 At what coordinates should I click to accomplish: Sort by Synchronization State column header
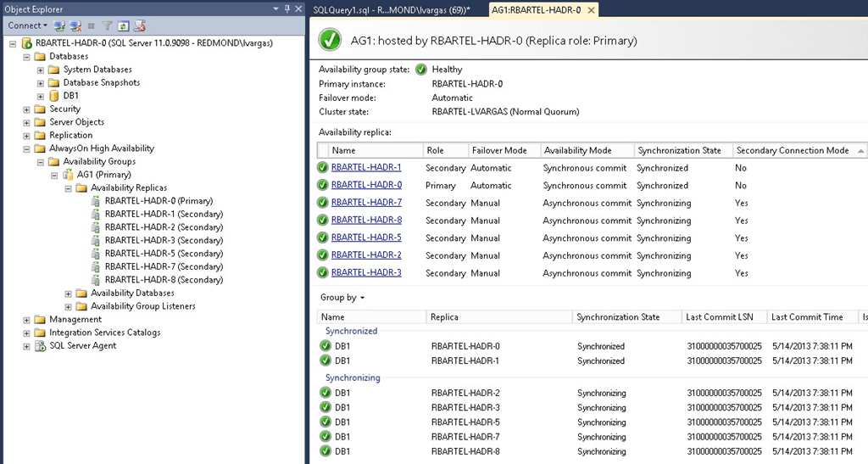click(679, 150)
